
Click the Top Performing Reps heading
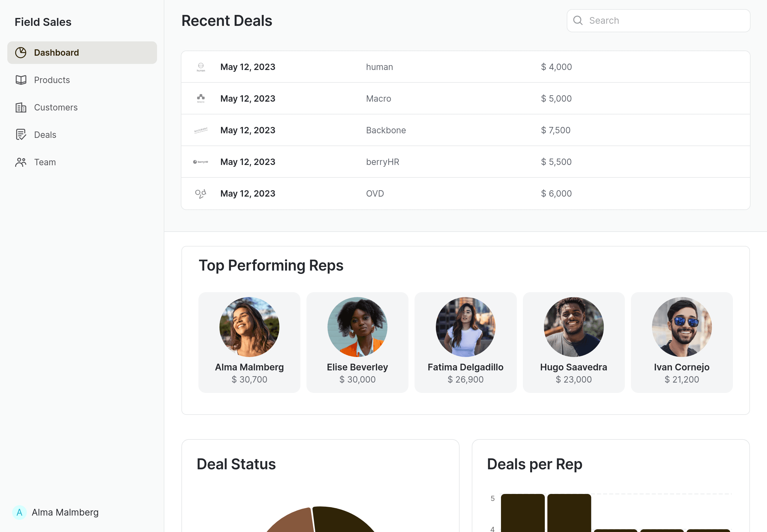[271, 266]
